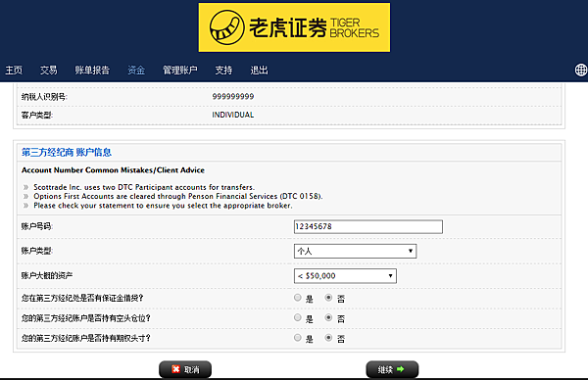588x380 pixels.
Task: Click the 继续 continue button
Action: pos(392,369)
